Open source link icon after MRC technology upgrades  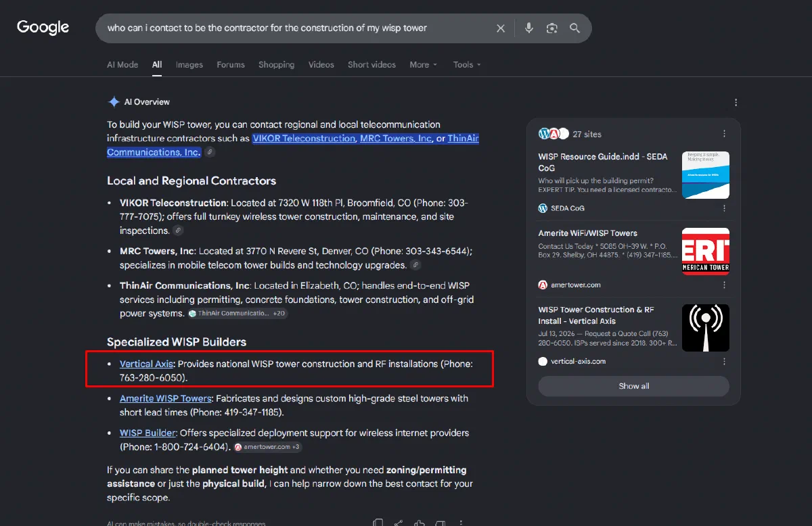(415, 265)
